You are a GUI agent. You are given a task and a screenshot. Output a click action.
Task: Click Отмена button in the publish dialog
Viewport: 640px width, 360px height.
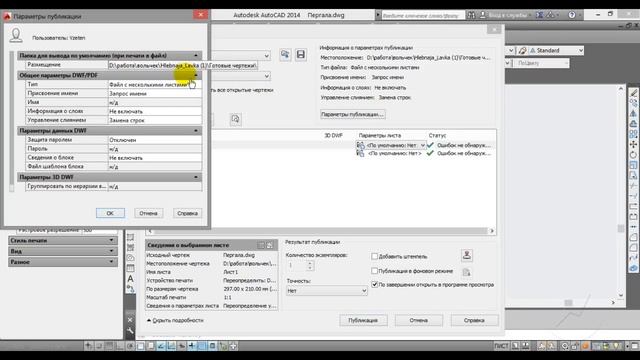(419, 320)
